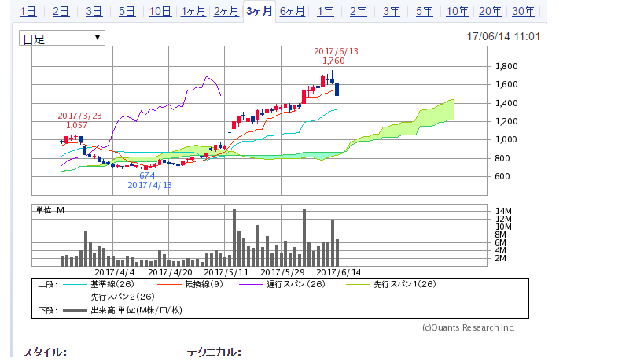The height and width of the screenshot is (362, 644).
Task: Switch chart to 2ヶ月 range
Action: [226, 12]
